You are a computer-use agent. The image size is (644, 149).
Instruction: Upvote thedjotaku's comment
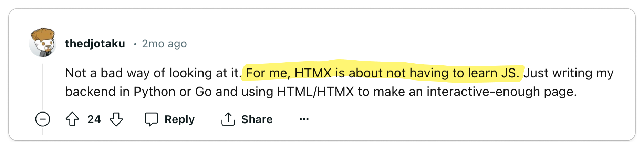[72, 119]
